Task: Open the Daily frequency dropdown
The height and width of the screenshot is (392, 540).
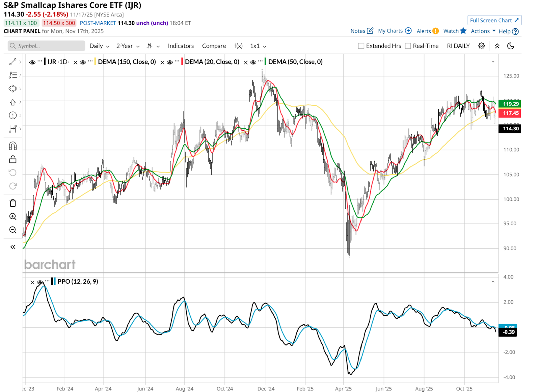Action: coord(99,46)
